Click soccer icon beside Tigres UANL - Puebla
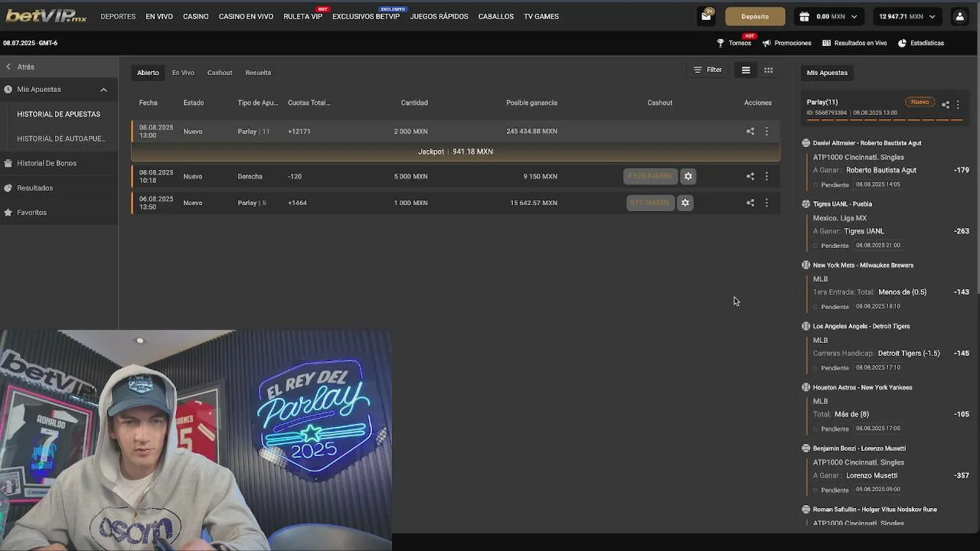 coord(805,204)
